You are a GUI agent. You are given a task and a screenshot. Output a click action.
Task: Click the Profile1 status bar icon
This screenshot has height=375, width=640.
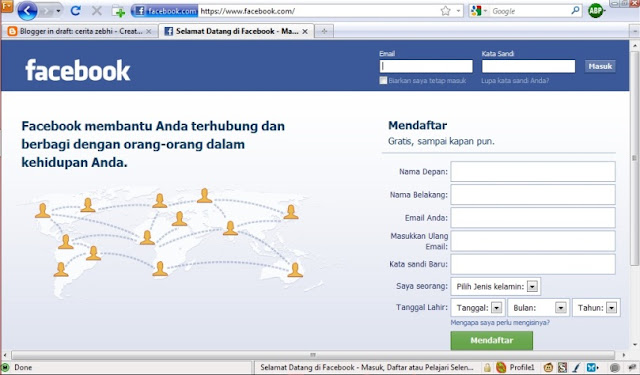(x=501, y=367)
